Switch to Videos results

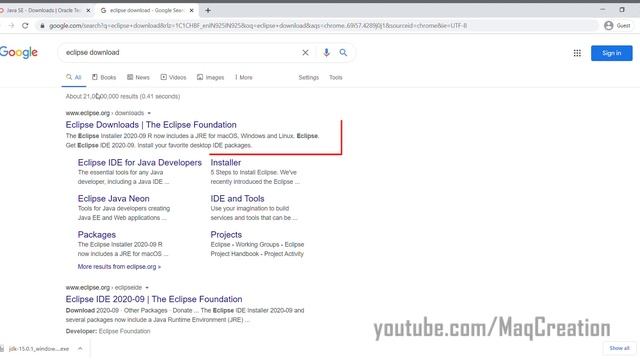(173, 77)
